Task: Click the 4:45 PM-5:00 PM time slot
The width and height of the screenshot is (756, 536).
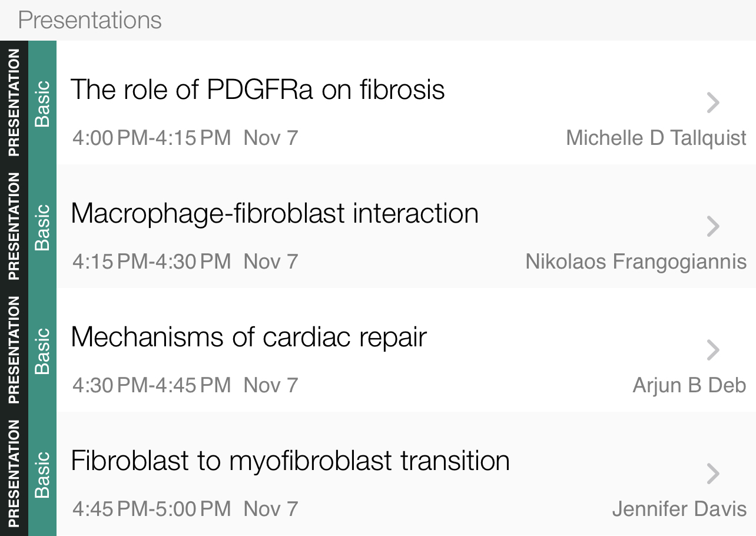Action: point(152,509)
